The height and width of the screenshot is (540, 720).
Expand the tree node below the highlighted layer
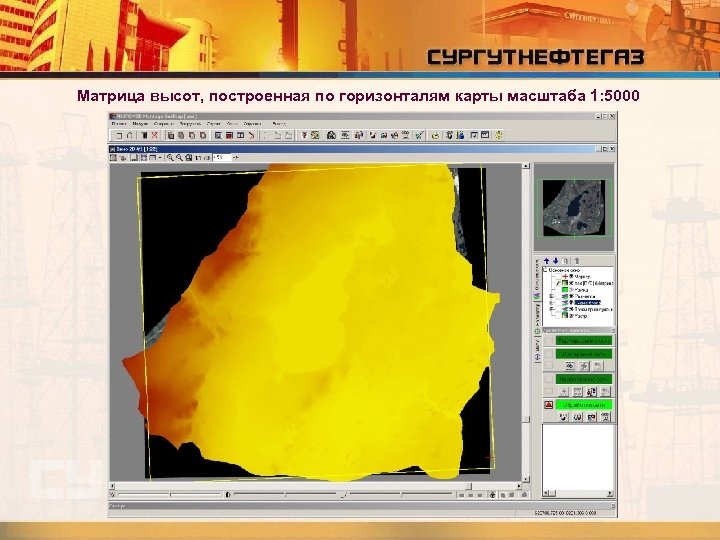click(551, 309)
